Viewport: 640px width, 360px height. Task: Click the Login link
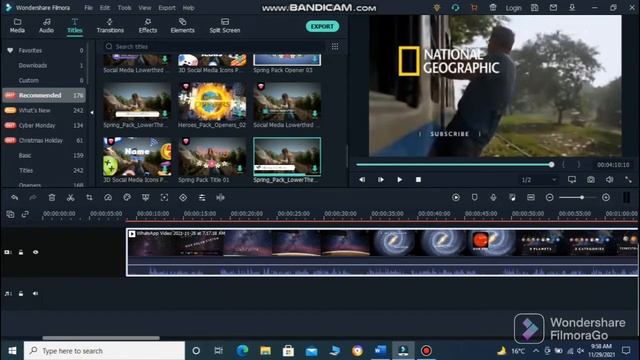513,8
